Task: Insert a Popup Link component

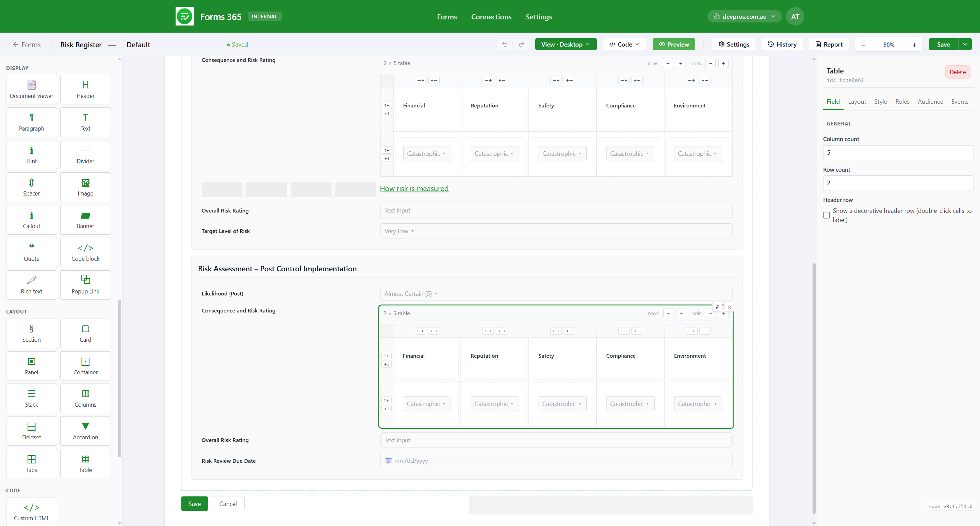Action: pyautogui.click(x=85, y=285)
